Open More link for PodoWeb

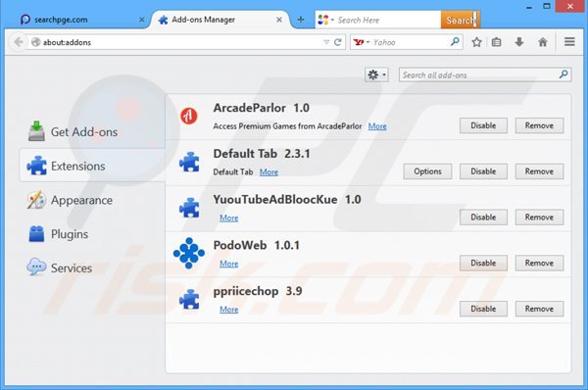[x=228, y=264]
